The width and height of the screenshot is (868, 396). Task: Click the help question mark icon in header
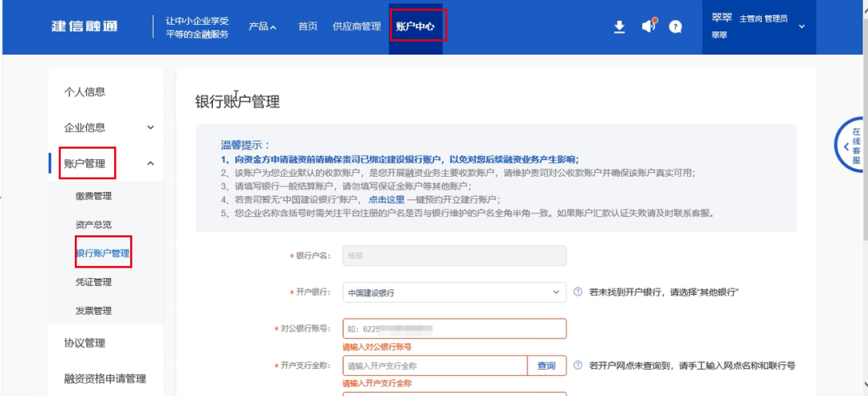click(676, 27)
